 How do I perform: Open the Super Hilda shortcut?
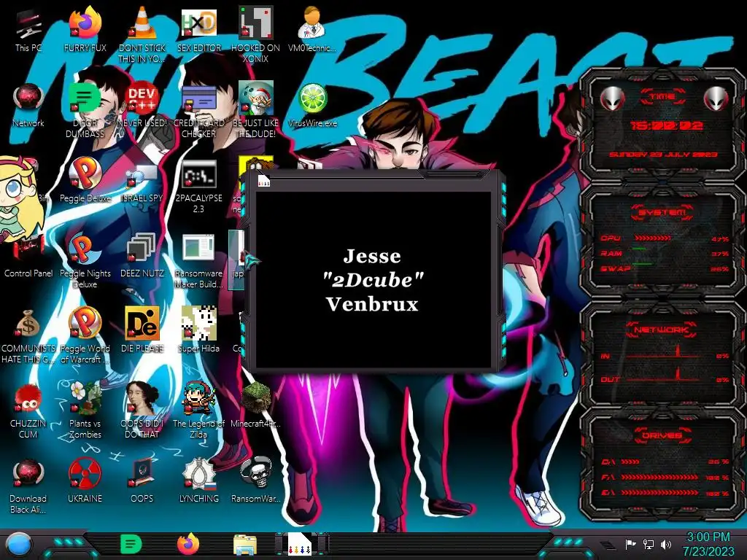[198, 330]
